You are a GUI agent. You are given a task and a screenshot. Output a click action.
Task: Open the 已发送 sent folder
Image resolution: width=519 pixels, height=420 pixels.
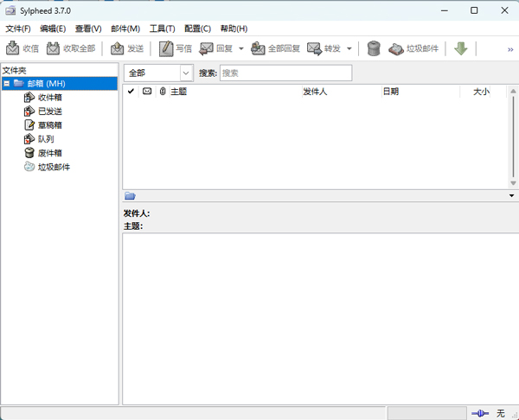(x=42, y=111)
